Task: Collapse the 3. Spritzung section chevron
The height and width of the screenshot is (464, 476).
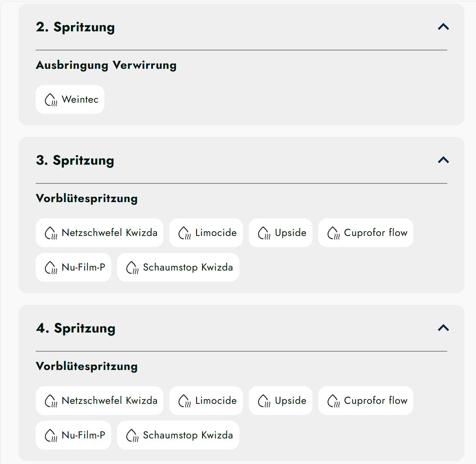Action: tap(443, 160)
